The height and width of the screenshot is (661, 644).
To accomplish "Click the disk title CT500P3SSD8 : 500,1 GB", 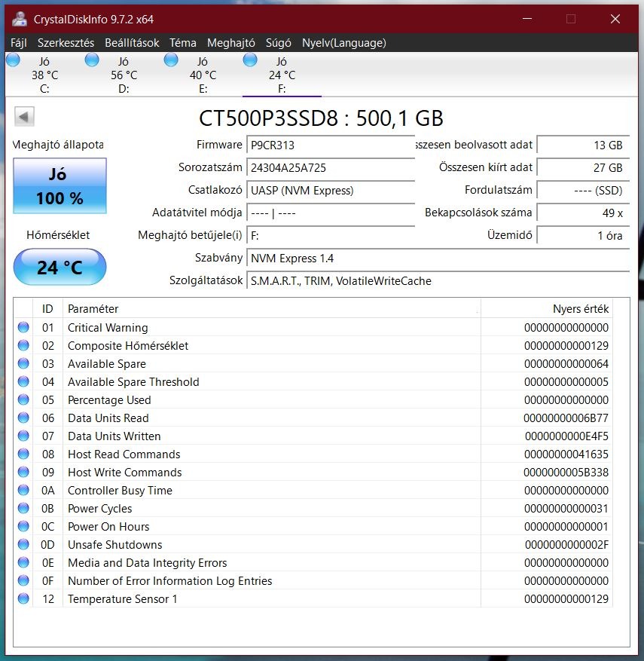I will [x=321, y=118].
